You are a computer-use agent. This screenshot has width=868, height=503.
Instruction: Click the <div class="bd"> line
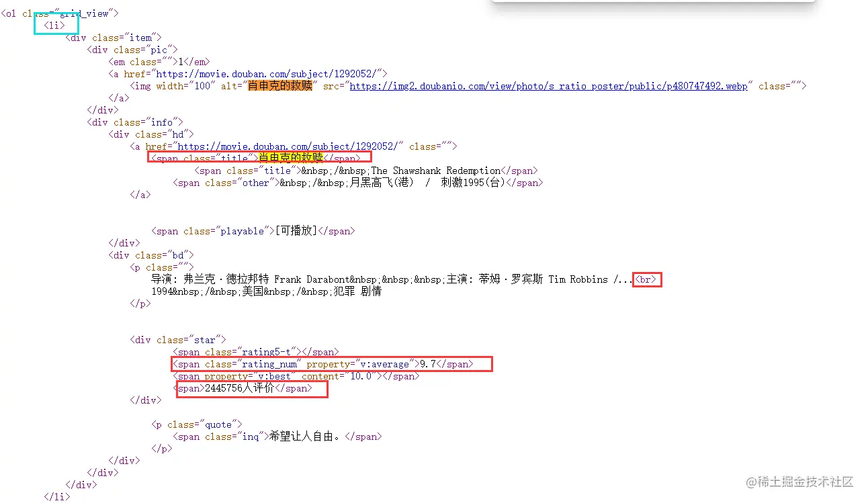coord(150,255)
